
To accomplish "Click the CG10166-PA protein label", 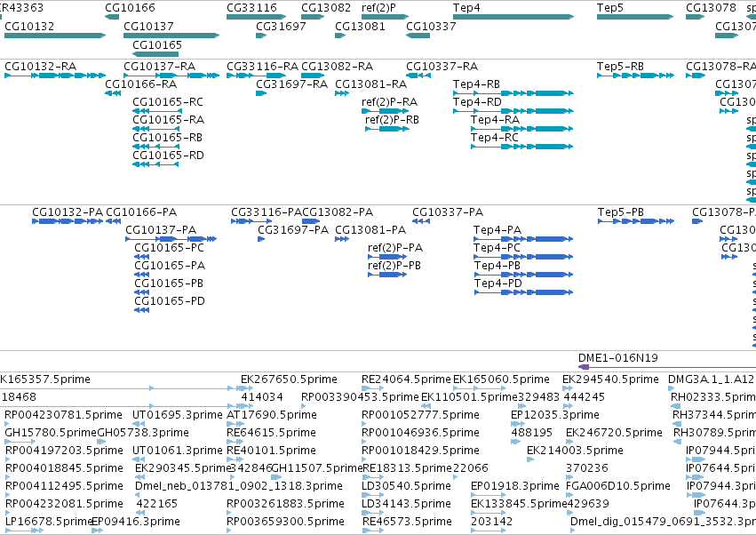I will point(141,212).
